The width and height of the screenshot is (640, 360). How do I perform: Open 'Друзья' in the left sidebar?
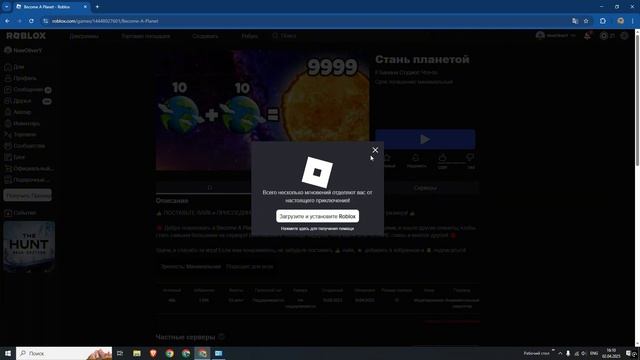coord(22,101)
